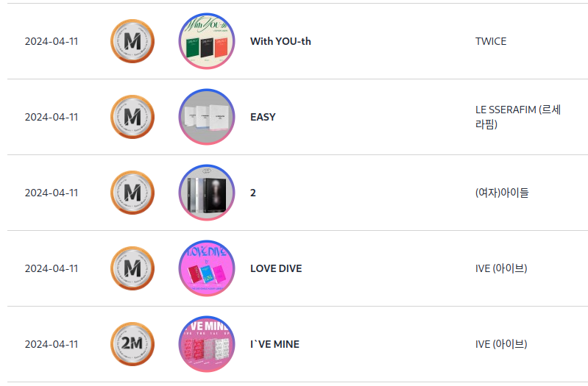Click the date in the With YOU-th row
Image resolution: width=588 pixels, height=386 pixels.
point(52,41)
